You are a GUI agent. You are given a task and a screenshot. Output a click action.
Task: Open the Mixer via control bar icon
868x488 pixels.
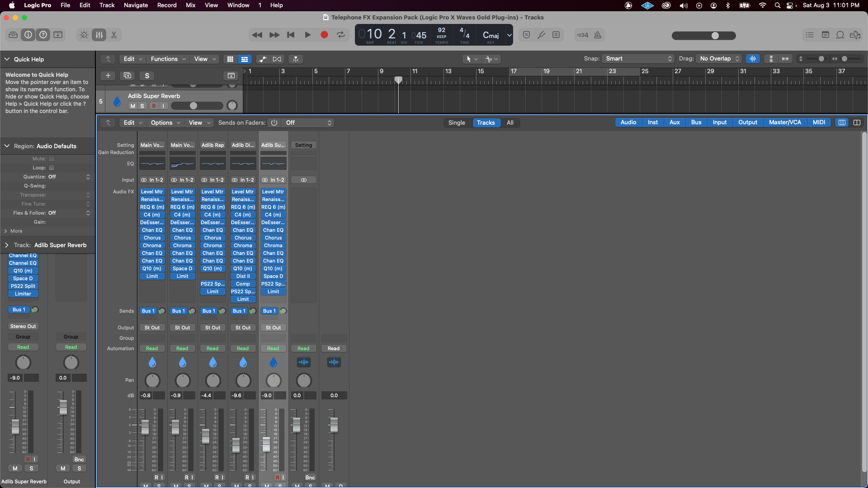click(x=99, y=35)
